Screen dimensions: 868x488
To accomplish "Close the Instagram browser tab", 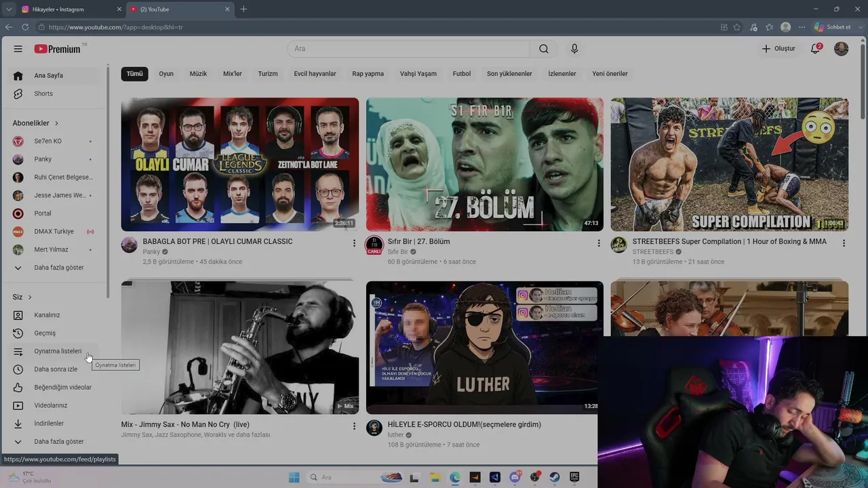I will coord(119,9).
